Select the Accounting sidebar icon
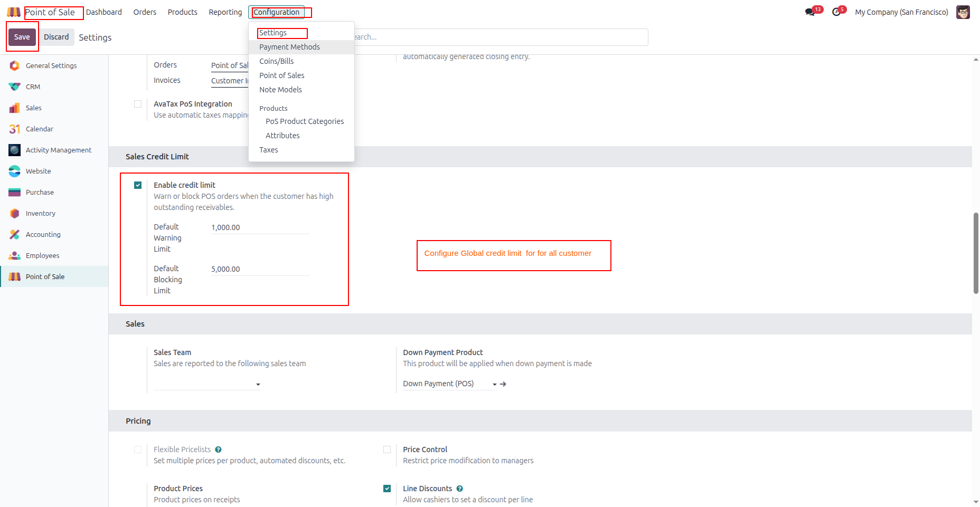 click(x=14, y=234)
